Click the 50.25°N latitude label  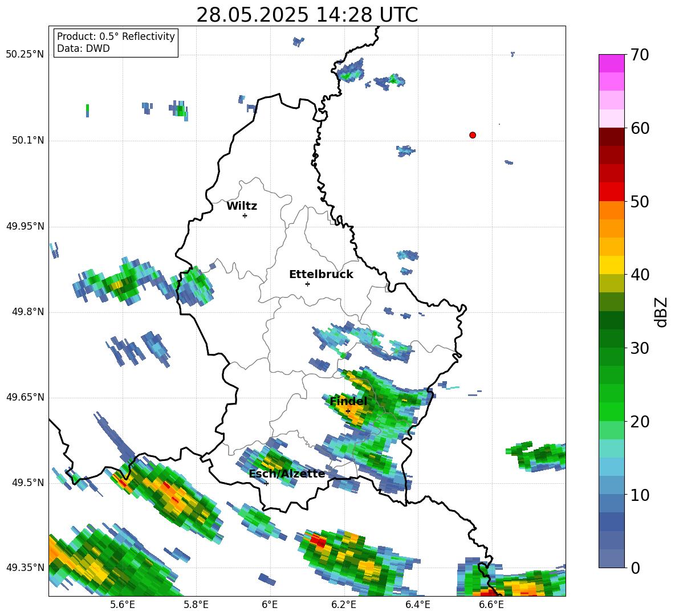tap(25, 55)
